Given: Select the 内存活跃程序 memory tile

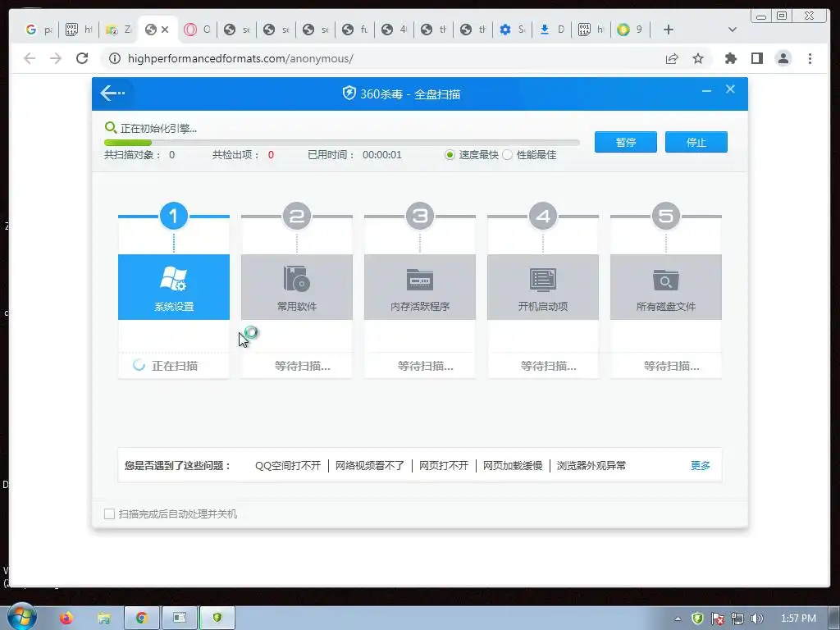Looking at the screenshot, I should tap(419, 286).
